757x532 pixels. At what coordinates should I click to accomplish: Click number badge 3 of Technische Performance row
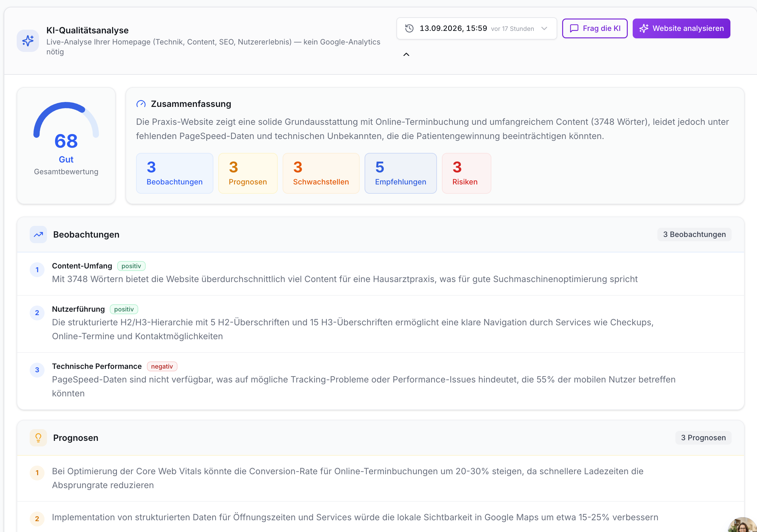[x=37, y=370]
